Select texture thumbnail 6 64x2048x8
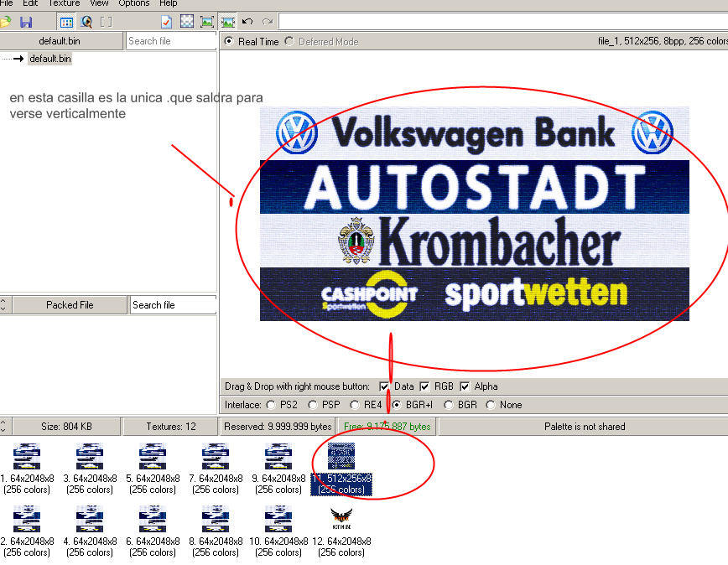This screenshot has height=565, width=728. (x=153, y=531)
